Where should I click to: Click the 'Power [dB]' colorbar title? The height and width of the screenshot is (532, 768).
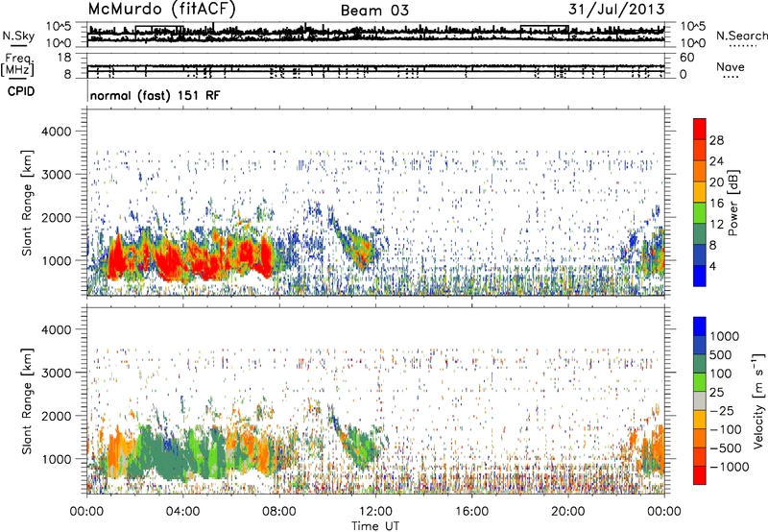click(x=733, y=203)
